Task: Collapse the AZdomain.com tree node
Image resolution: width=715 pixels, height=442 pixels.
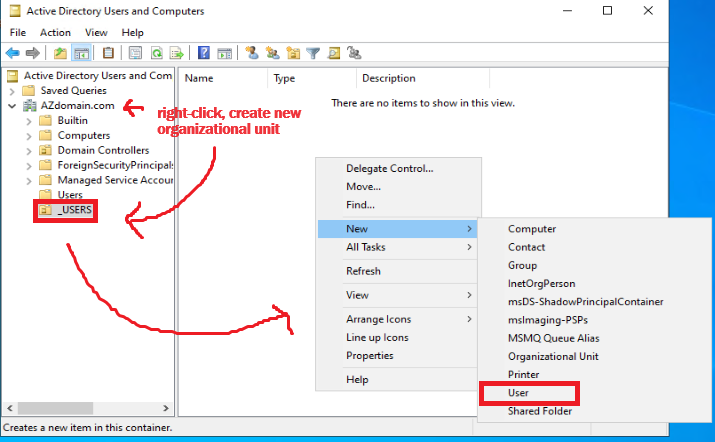Action: tap(12, 106)
